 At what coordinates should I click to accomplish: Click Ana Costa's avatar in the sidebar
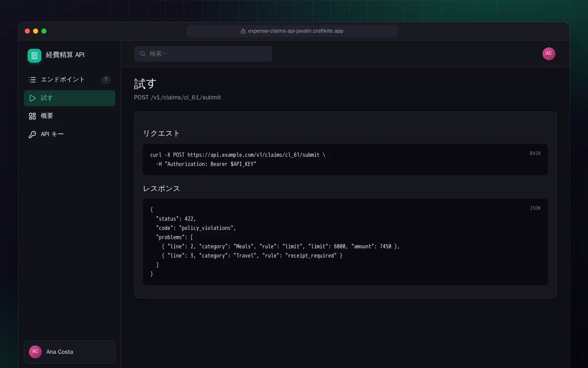click(35, 352)
